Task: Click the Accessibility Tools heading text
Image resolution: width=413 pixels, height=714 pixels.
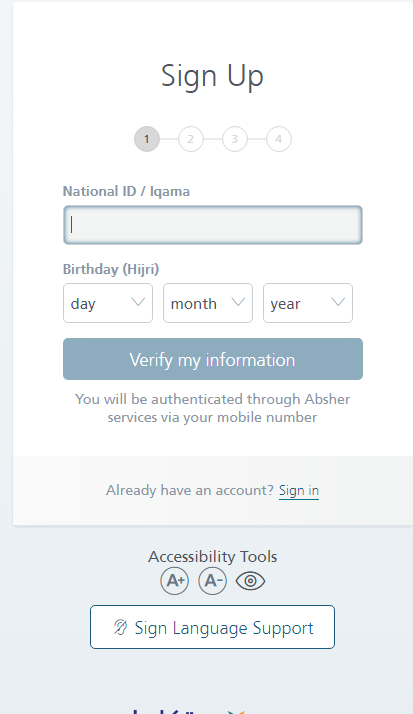Action: point(213,556)
